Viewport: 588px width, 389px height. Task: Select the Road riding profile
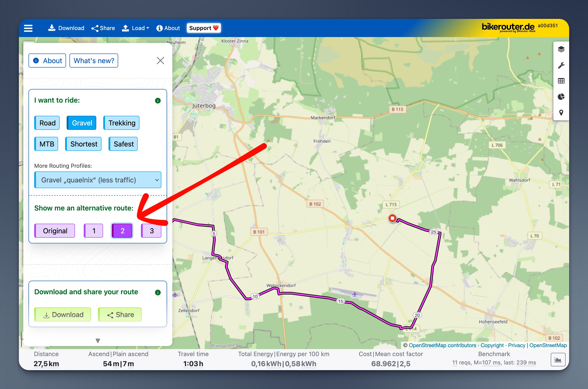click(x=47, y=123)
